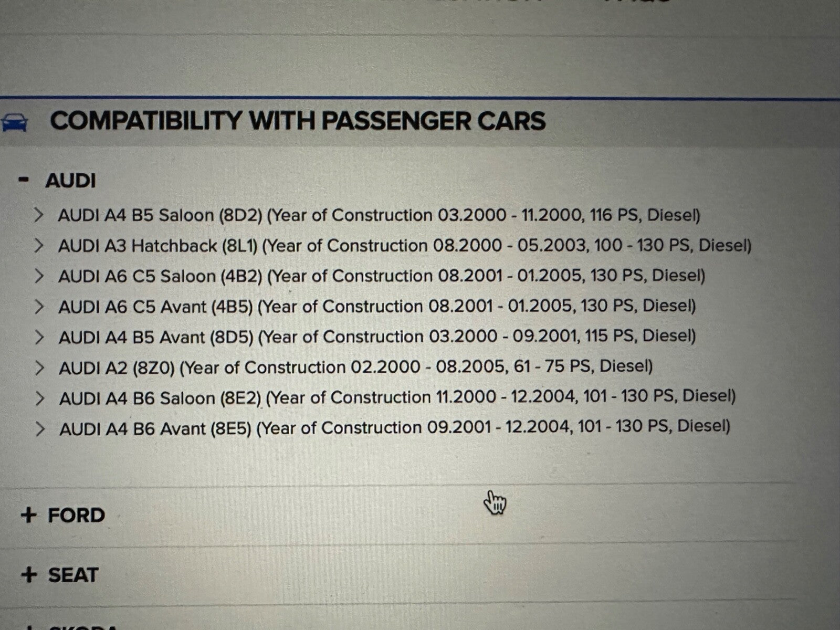
Task: Click chevron next to AUDI A4 B5 Saloon
Action: tap(38, 215)
